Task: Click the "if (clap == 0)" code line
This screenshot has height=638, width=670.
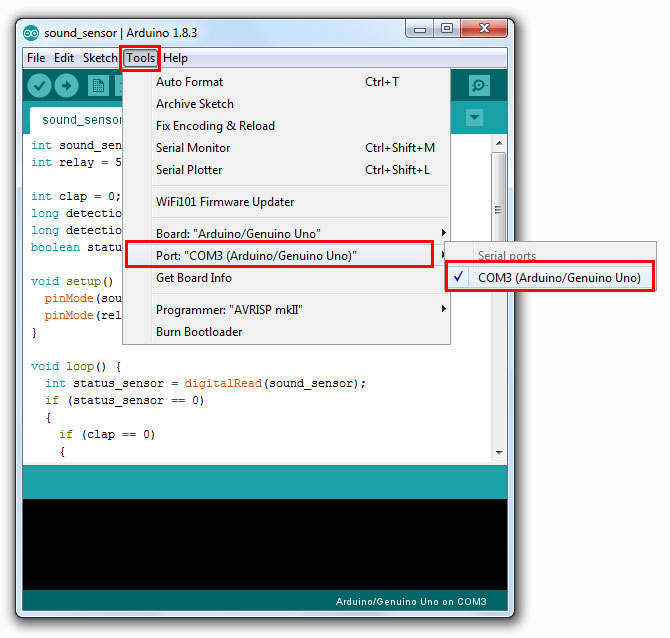Action: coord(107,435)
